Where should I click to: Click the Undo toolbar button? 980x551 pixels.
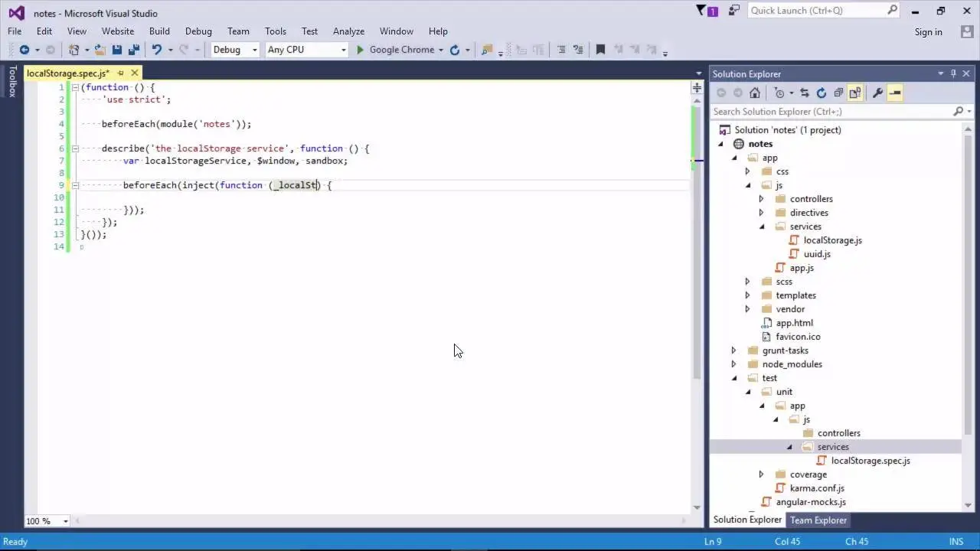tap(156, 50)
